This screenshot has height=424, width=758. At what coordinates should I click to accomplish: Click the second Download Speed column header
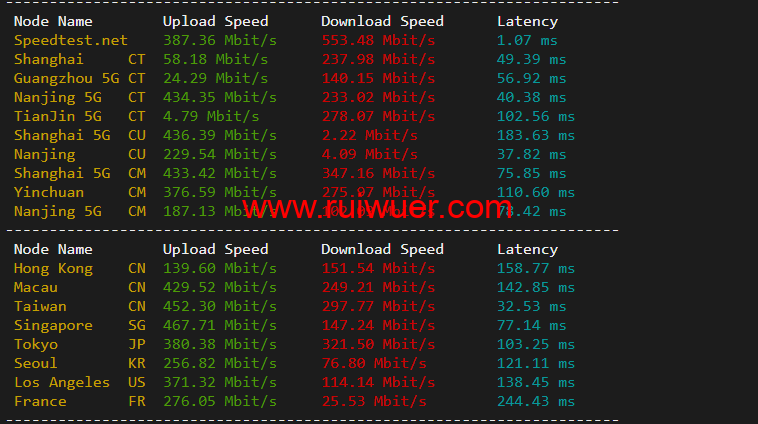click(x=382, y=249)
